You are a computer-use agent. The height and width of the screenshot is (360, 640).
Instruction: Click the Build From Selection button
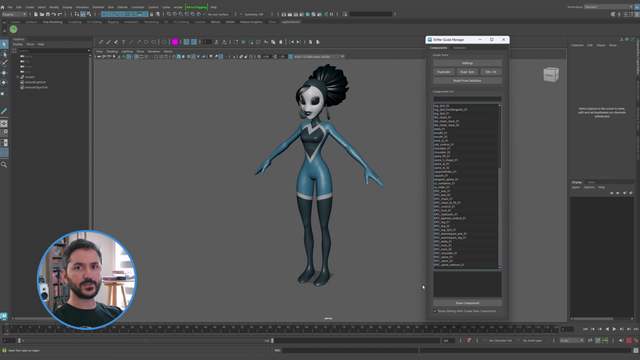tap(467, 81)
